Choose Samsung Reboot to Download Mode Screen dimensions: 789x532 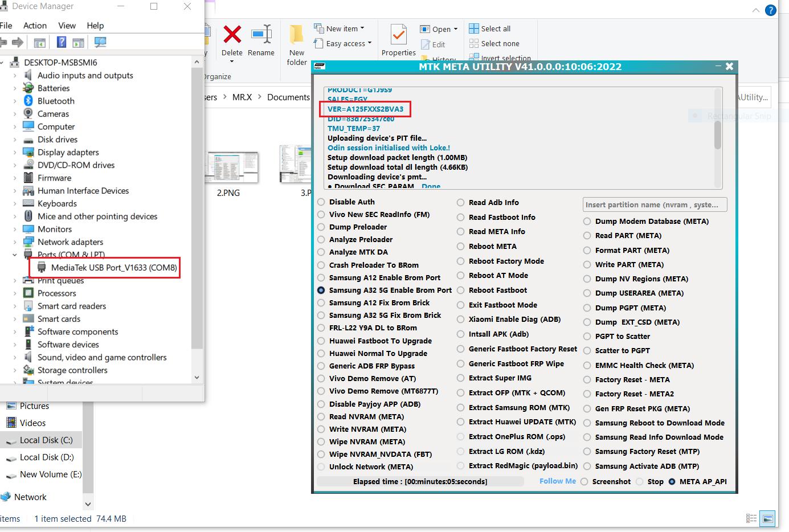click(587, 423)
